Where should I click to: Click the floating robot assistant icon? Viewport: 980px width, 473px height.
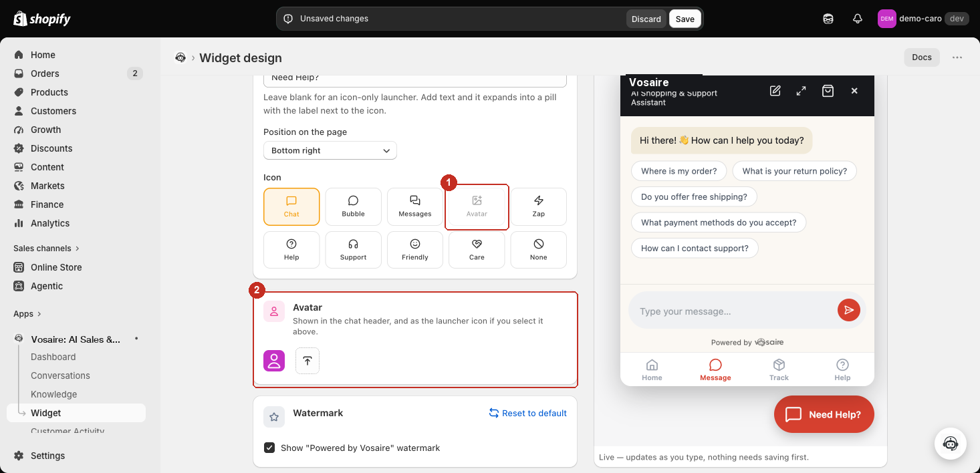click(x=951, y=444)
